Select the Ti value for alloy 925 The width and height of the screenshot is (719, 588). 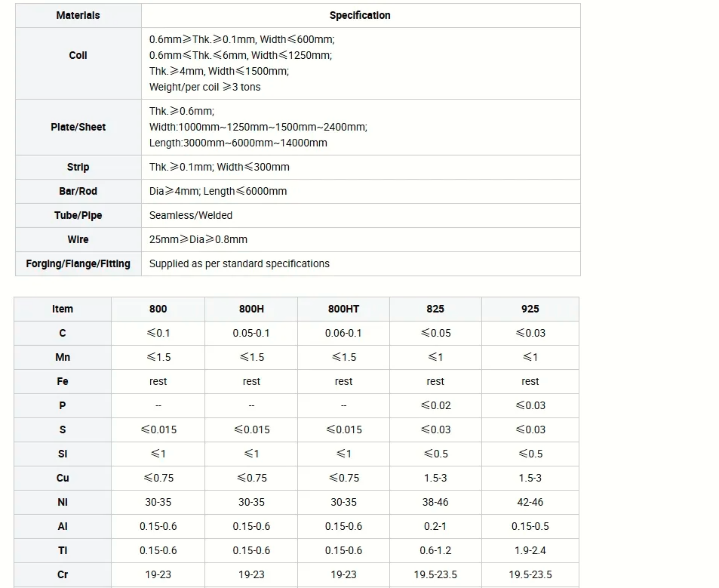tap(530, 550)
